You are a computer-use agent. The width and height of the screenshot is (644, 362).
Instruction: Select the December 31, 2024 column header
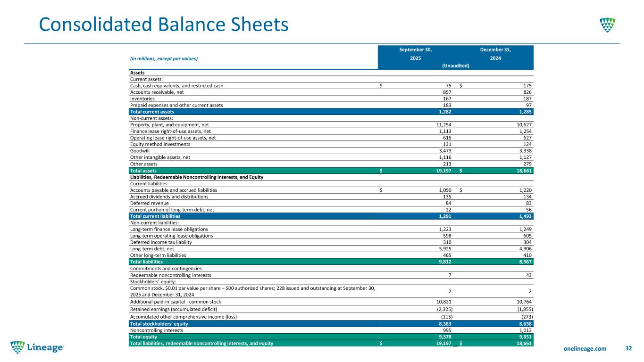pos(495,54)
